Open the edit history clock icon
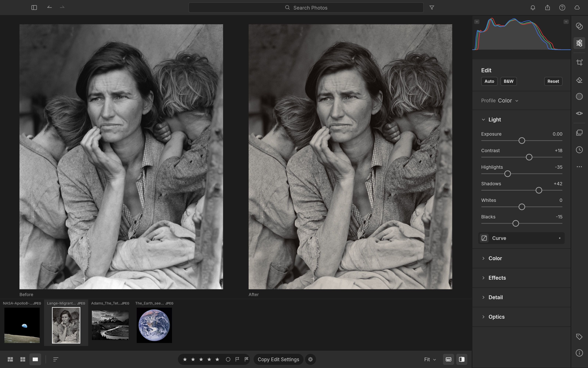Viewport: 588px width, 368px height. pyautogui.click(x=579, y=150)
